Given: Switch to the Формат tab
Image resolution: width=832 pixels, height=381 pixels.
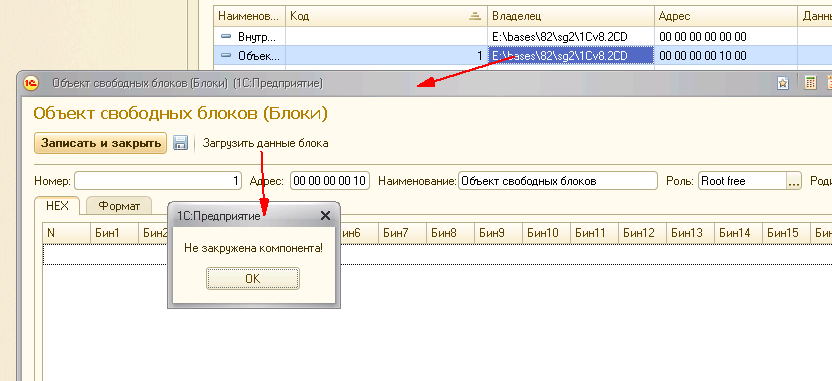Looking at the screenshot, I should pos(119,206).
